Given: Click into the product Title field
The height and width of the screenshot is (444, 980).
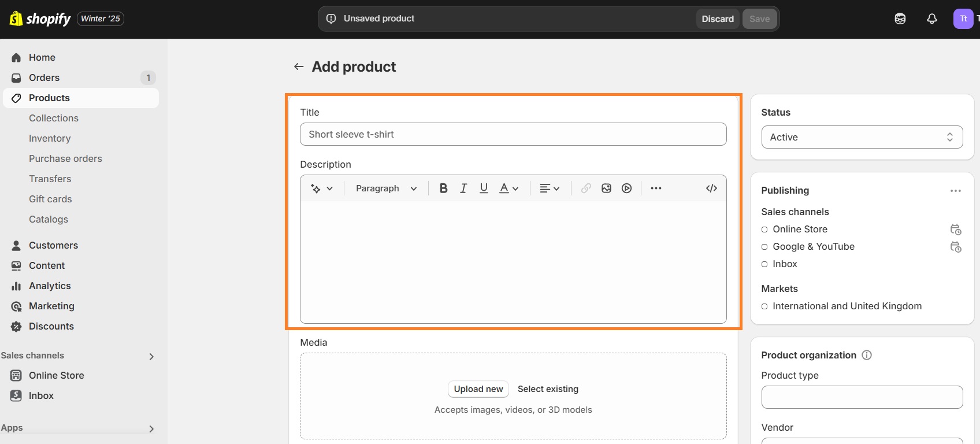Looking at the screenshot, I should click(x=513, y=134).
